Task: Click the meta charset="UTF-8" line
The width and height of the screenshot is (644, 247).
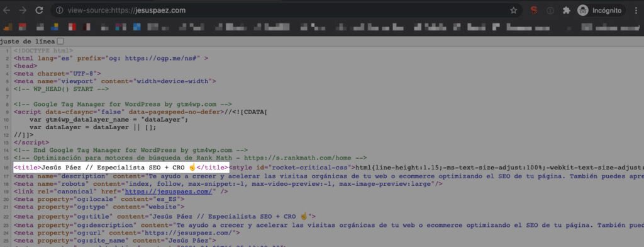Action: [x=57, y=74]
